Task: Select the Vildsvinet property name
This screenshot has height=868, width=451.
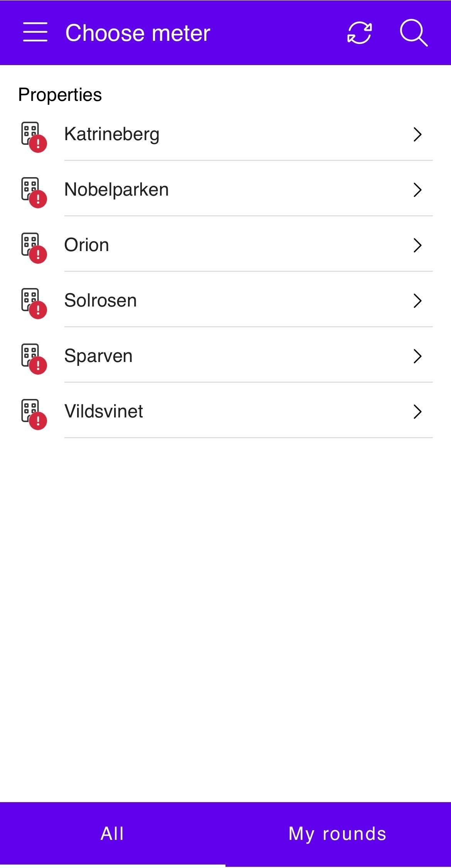Action: pyautogui.click(x=104, y=412)
